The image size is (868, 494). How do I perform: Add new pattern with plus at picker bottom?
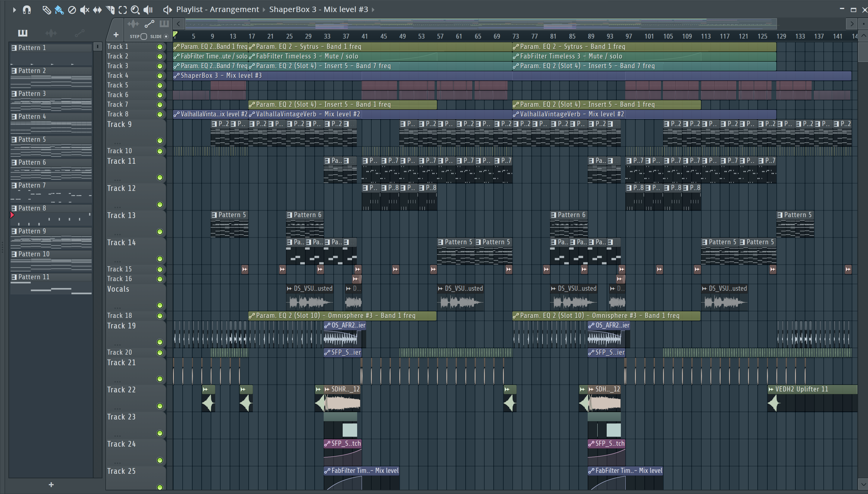point(51,484)
